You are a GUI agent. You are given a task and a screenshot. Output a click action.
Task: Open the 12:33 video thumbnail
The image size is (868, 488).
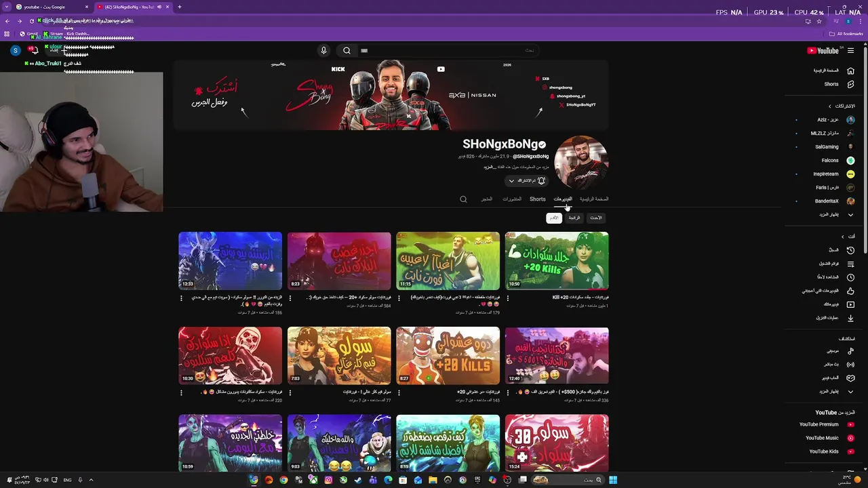pos(230,261)
